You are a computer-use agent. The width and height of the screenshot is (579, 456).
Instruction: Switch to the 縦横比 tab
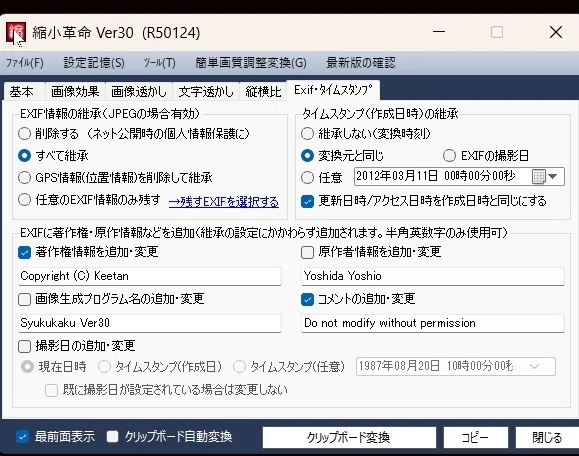click(263, 91)
